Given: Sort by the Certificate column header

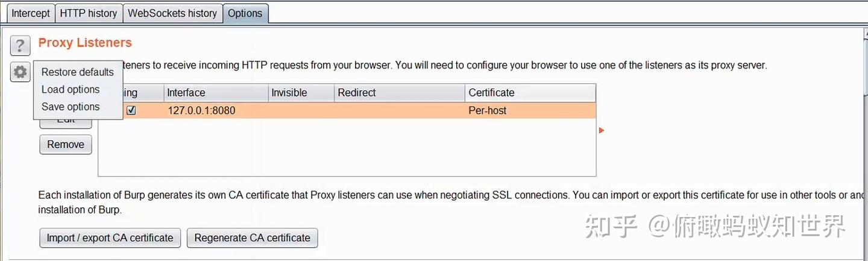Looking at the screenshot, I should pyautogui.click(x=530, y=93).
